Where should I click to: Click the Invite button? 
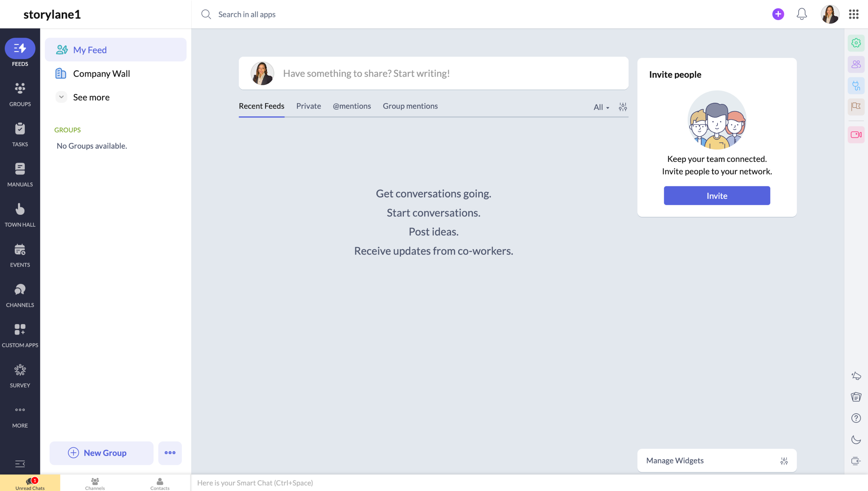(716, 196)
